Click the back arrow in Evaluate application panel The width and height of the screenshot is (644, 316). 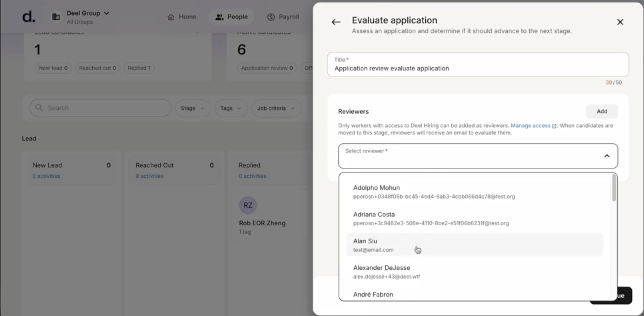[x=336, y=22]
